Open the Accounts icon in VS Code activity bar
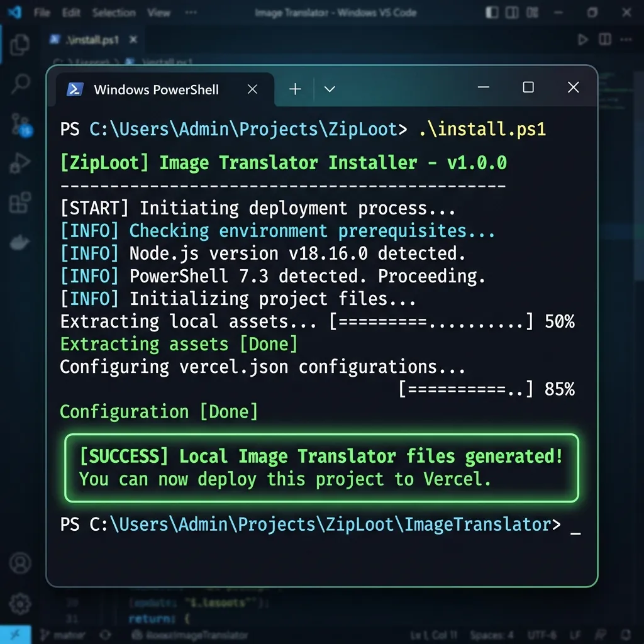 tap(20, 563)
